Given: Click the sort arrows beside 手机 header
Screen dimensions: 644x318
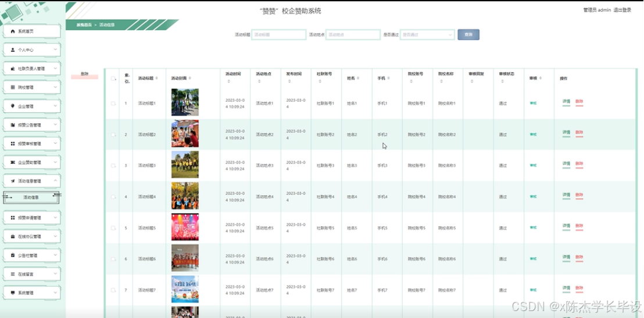Looking at the screenshot, I should (x=388, y=78).
